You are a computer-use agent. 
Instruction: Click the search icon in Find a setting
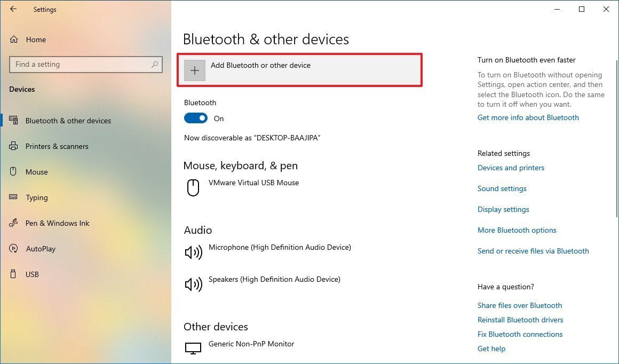tap(155, 65)
